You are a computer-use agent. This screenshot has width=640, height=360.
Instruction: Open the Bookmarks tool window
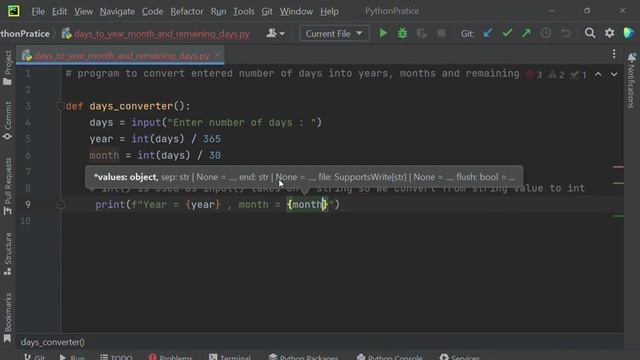tap(8, 318)
